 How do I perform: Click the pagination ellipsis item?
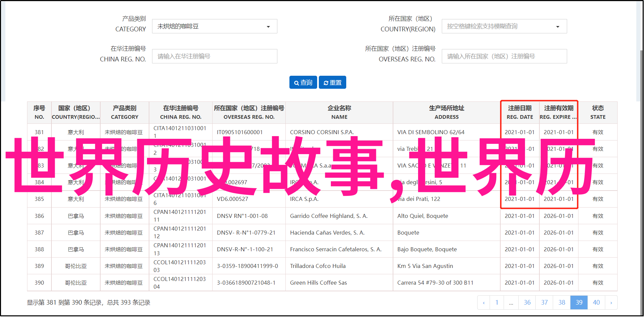(x=511, y=303)
